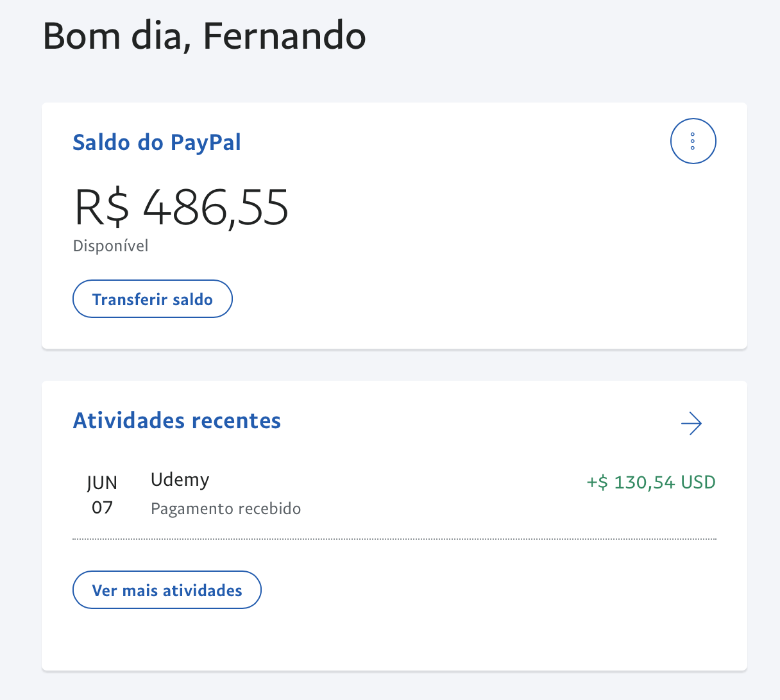Click Pagamento recebido under Udemy
This screenshot has width=780, height=700.
(226, 508)
